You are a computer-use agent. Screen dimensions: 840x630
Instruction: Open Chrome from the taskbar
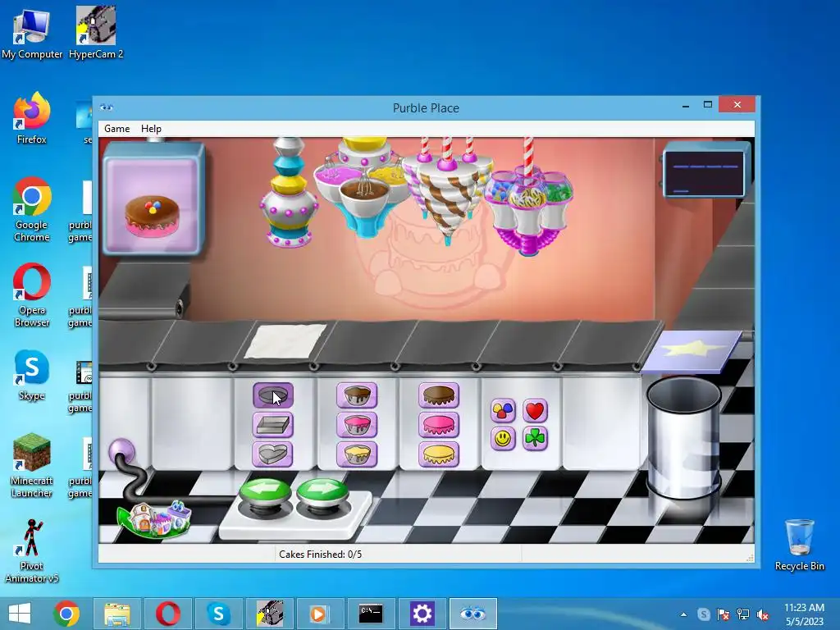[x=66, y=614]
